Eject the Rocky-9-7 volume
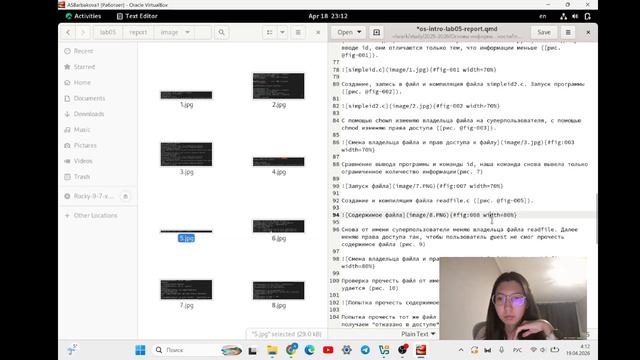Image resolution: width=640 pixels, height=360 pixels. [125, 196]
